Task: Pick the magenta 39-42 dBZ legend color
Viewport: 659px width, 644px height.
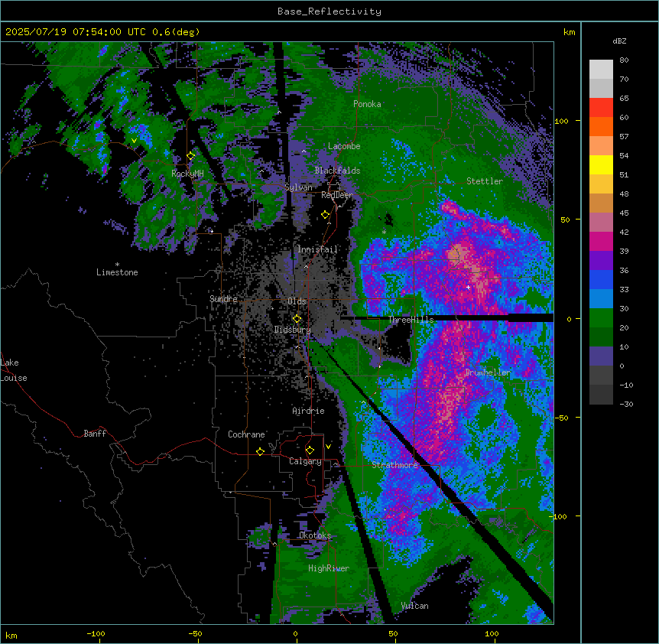Action: (x=601, y=241)
